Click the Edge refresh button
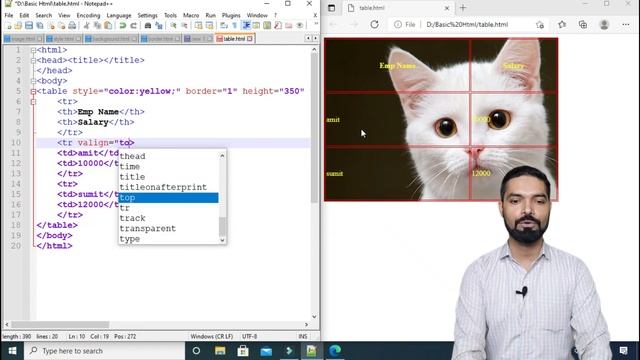Viewport: 640px width, 360px height. (x=374, y=24)
